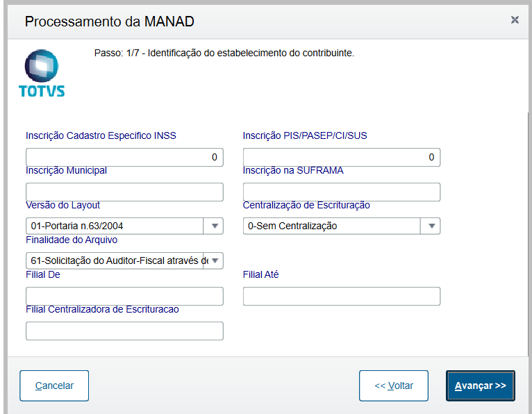Click the 'Passo: 1/7' step description text

click(x=224, y=53)
